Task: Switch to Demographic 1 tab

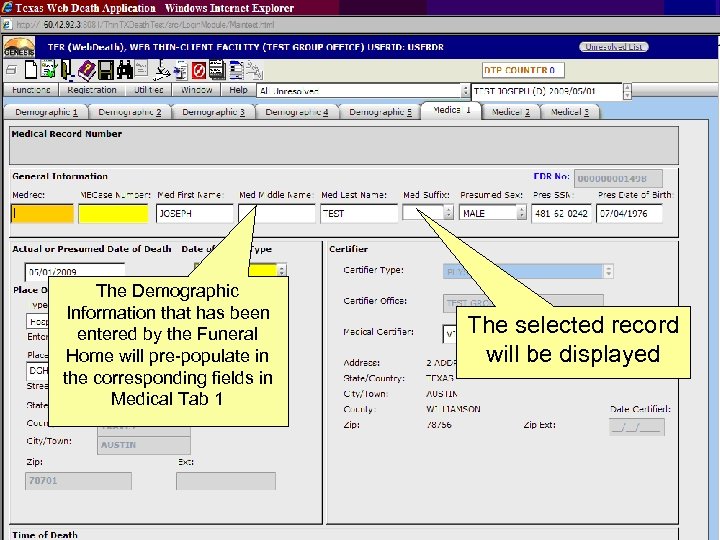Action: coord(46,112)
